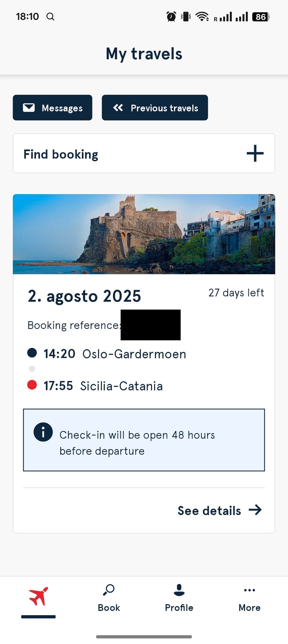
Task: Tap the alarm clock status icon
Action: 171,17
